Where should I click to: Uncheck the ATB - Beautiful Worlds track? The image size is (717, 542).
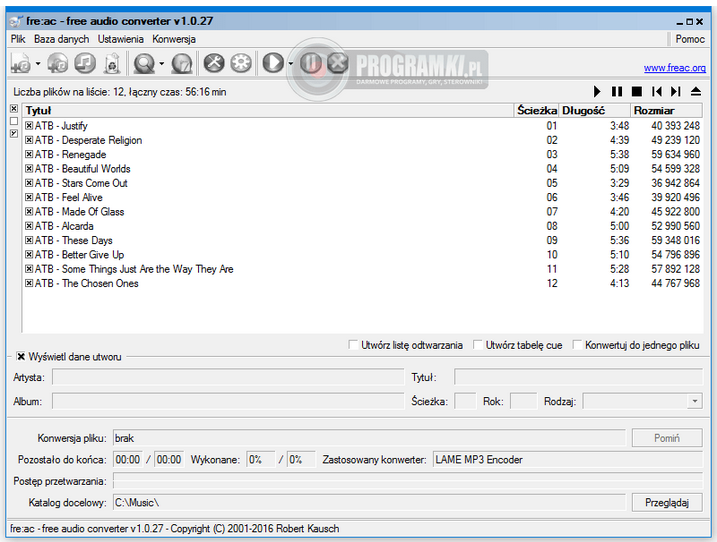(x=29, y=168)
